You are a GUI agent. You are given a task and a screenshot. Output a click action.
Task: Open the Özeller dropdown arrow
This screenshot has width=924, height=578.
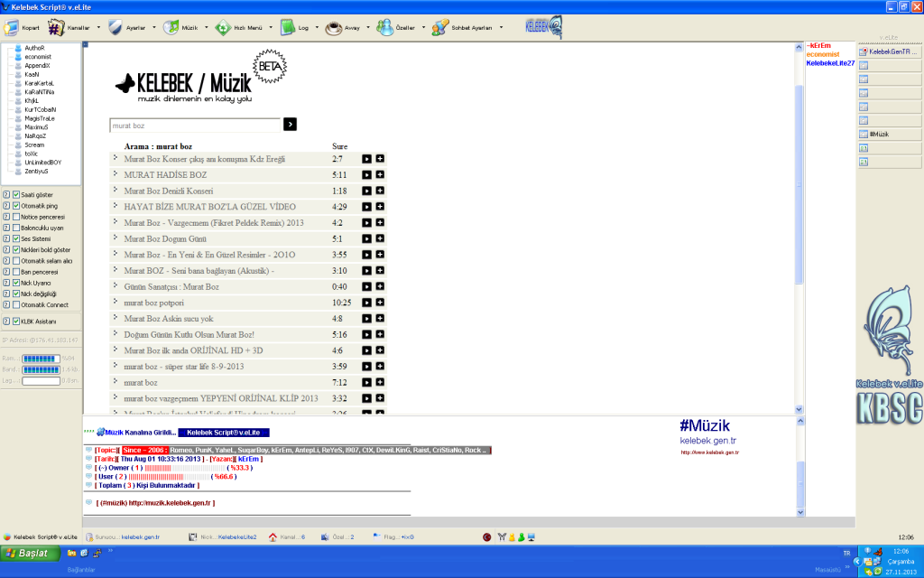424,28
